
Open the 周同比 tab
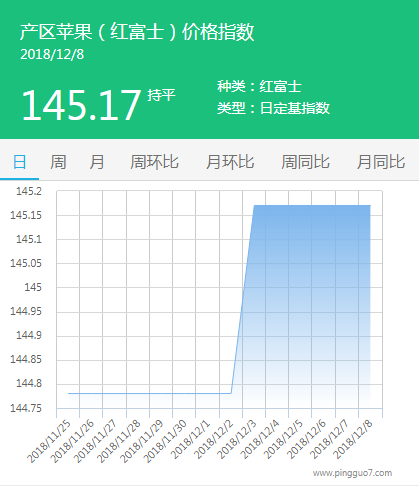click(x=305, y=162)
